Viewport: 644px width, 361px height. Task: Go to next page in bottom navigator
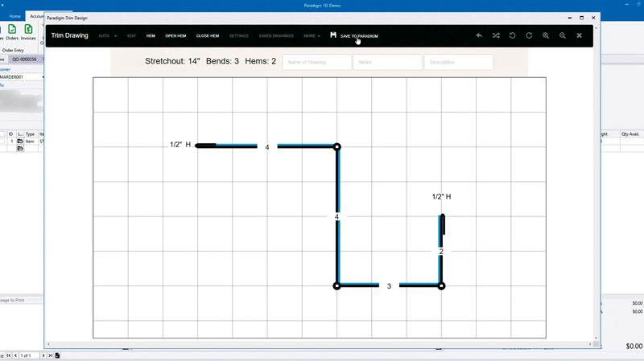point(43,355)
